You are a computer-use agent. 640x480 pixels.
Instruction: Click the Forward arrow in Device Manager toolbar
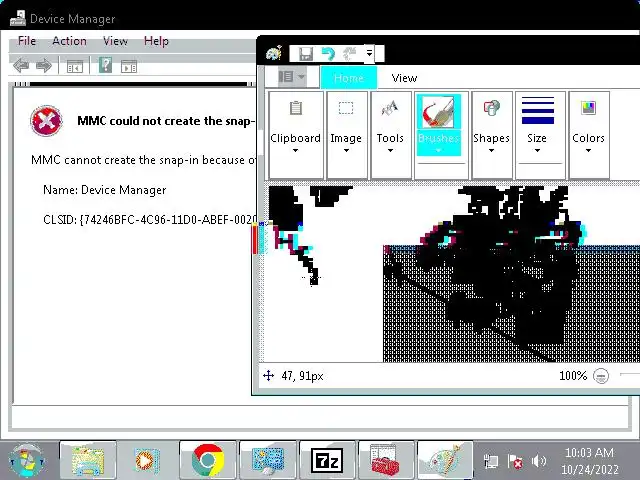point(44,65)
